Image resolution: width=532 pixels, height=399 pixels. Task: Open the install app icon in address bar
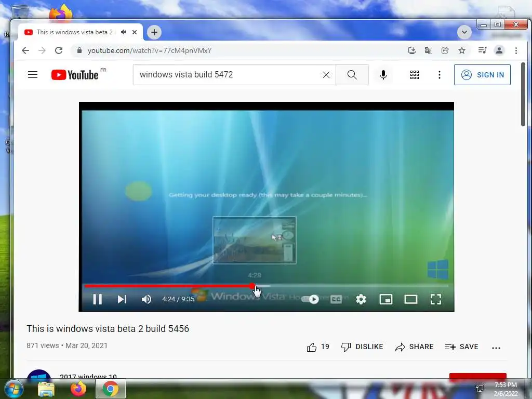411,50
